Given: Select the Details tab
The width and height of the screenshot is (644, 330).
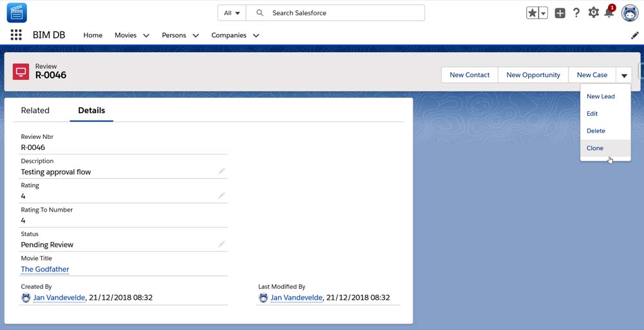Looking at the screenshot, I should coord(91,110).
